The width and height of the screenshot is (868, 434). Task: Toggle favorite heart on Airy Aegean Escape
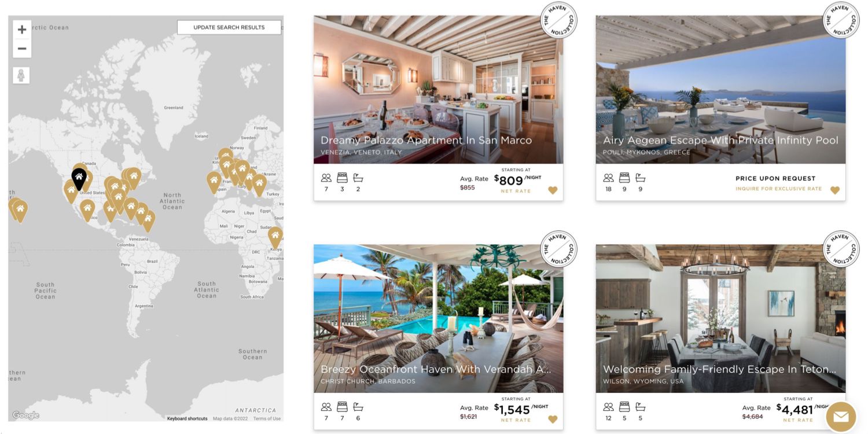(834, 190)
